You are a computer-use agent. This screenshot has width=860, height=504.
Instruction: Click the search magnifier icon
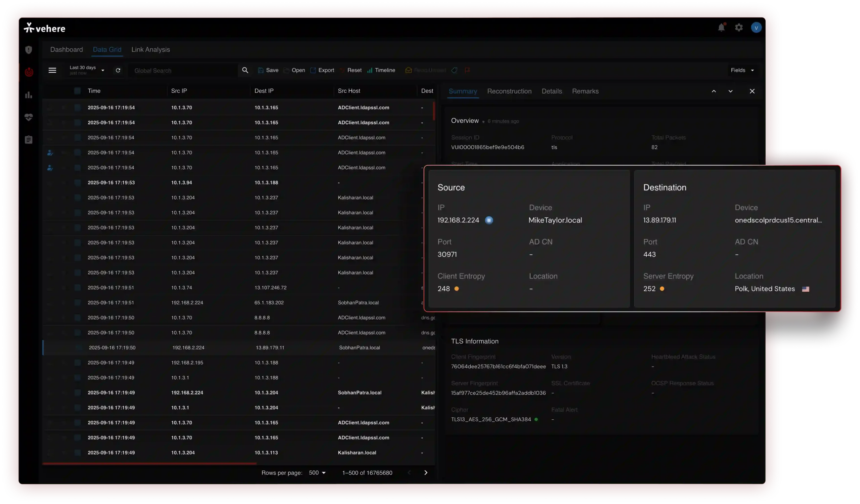[245, 70]
